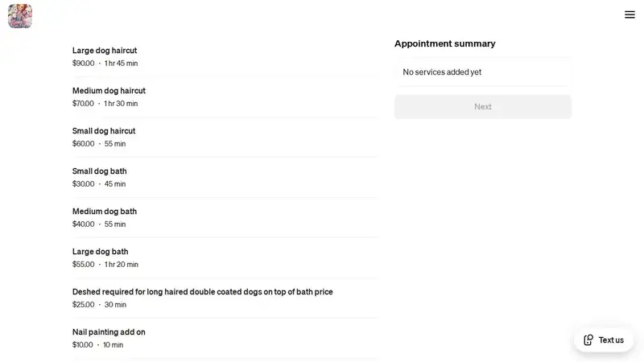The height and width of the screenshot is (362, 644).
Task: Select Nail painting add on
Action: tap(225, 338)
